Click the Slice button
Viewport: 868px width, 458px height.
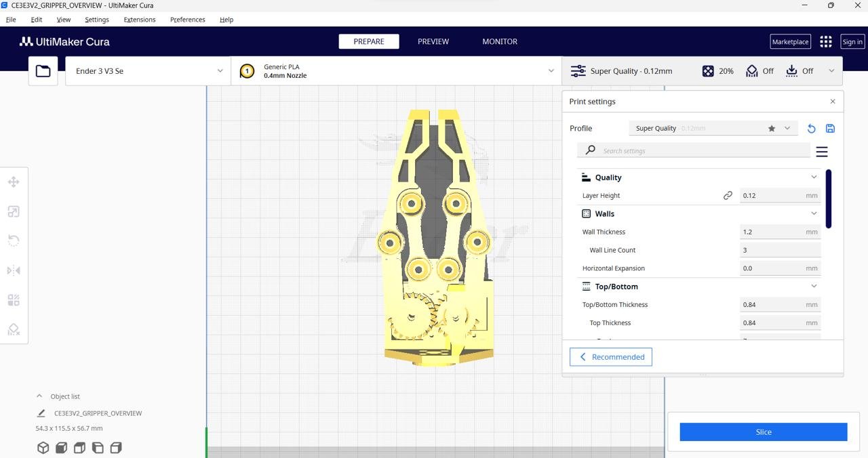click(764, 432)
